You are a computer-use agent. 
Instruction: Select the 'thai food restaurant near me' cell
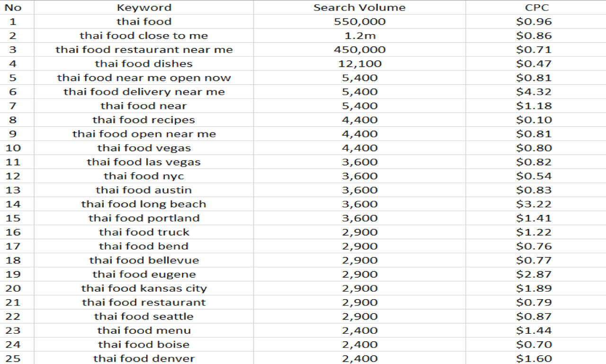click(144, 50)
